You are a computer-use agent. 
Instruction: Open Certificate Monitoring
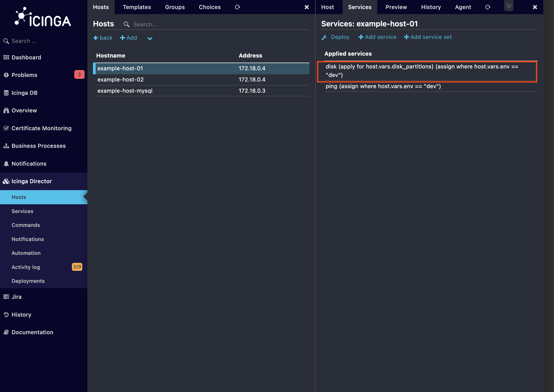tap(42, 128)
